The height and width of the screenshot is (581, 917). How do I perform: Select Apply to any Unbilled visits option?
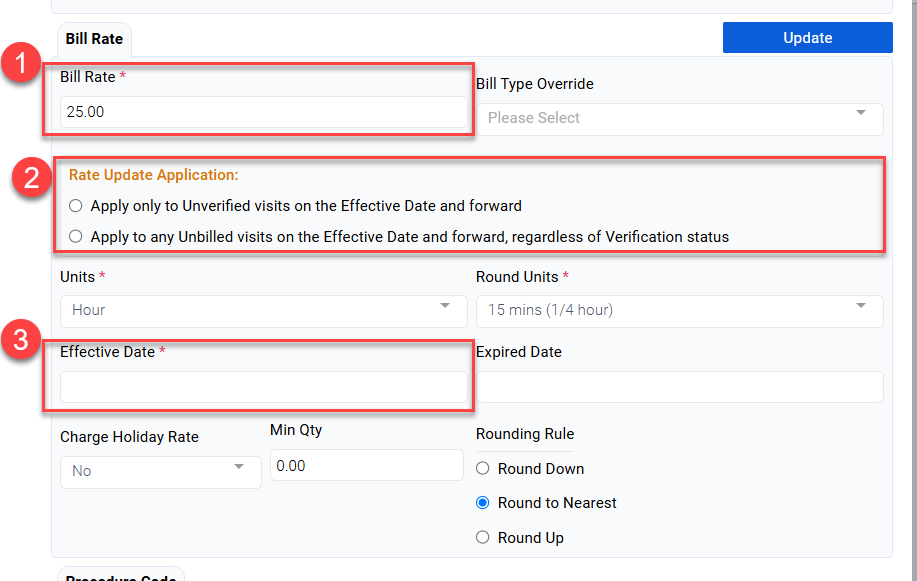click(x=77, y=237)
